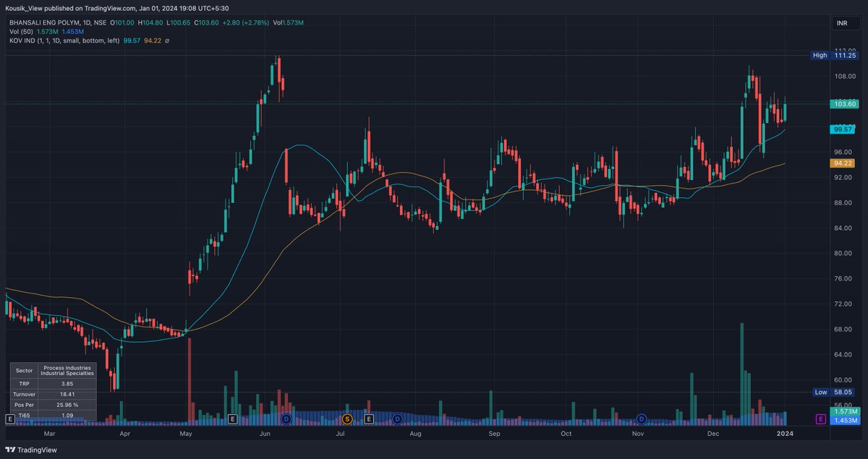Click the Process Industries Industrial Specialties cell
Image resolution: width=868 pixels, height=459 pixels.
67,369
